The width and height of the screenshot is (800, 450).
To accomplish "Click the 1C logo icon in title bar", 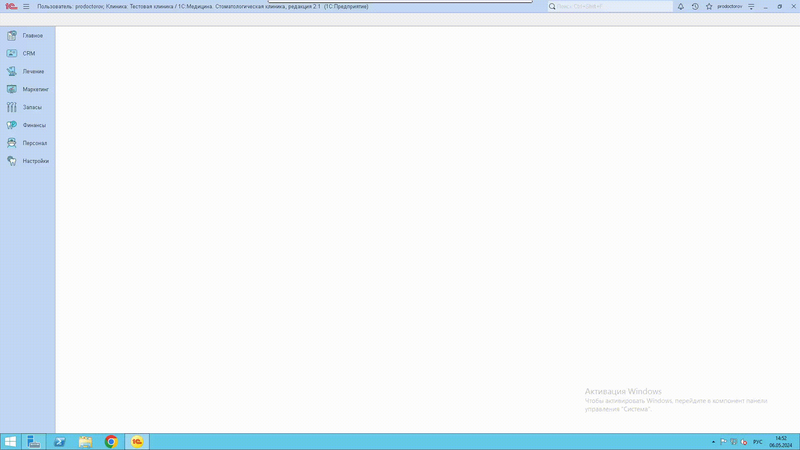I will 11,7.
